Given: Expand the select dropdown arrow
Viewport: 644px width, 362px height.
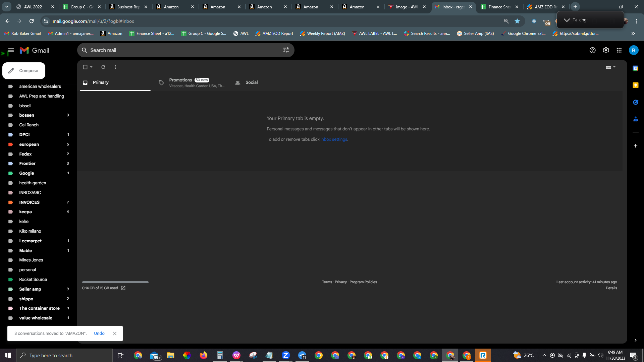Looking at the screenshot, I should 91,67.
